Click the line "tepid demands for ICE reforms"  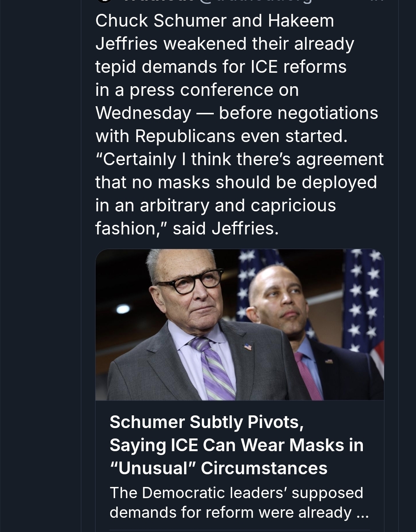tap(221, 67)
